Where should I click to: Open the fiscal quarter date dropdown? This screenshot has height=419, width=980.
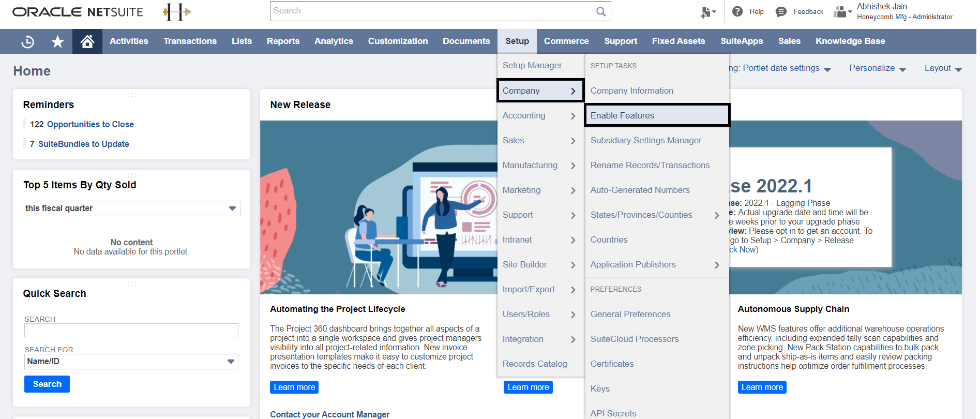232,208
